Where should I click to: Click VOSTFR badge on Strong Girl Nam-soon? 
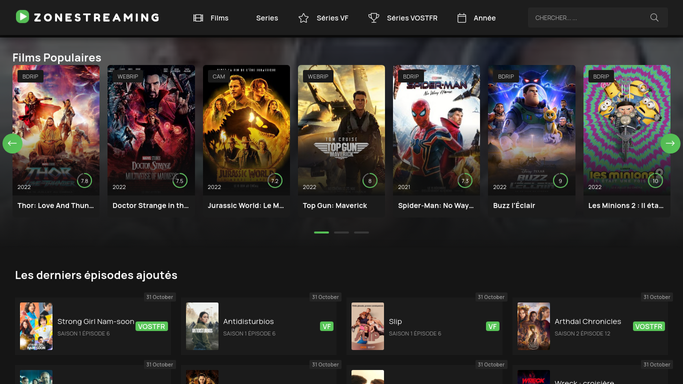point(152,326)
